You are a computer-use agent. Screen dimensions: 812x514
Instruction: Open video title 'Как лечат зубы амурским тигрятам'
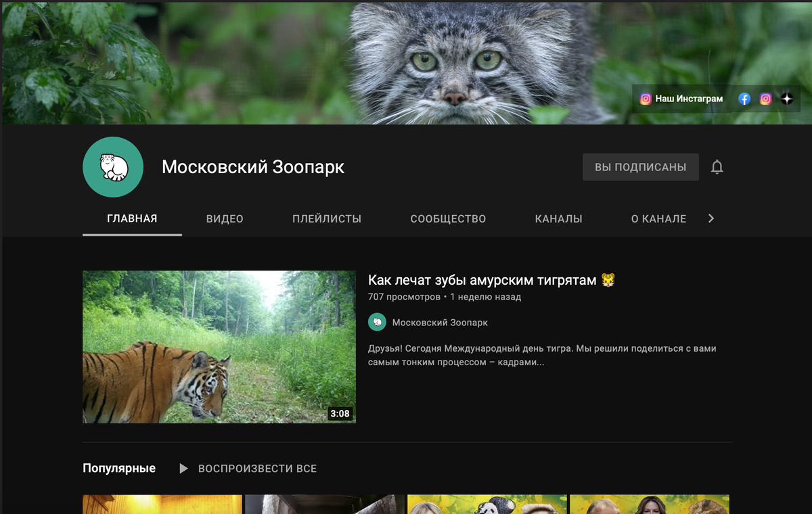click(491, 280)
